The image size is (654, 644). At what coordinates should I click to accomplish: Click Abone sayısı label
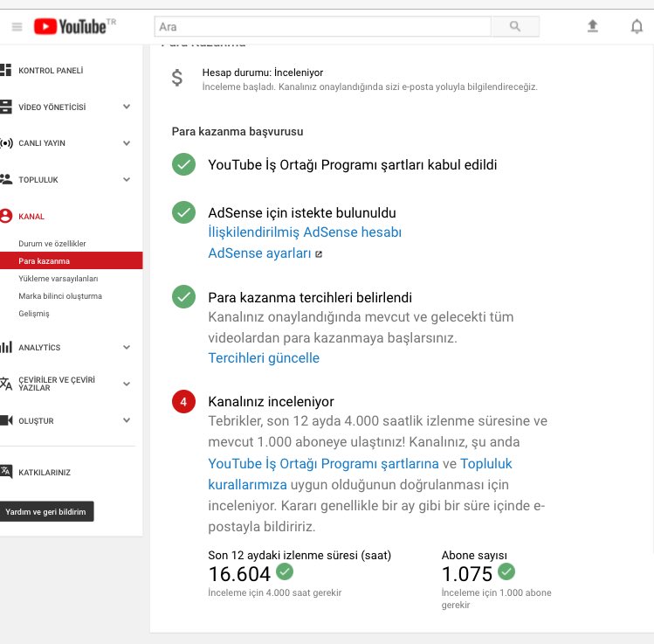tap(474, 555)
